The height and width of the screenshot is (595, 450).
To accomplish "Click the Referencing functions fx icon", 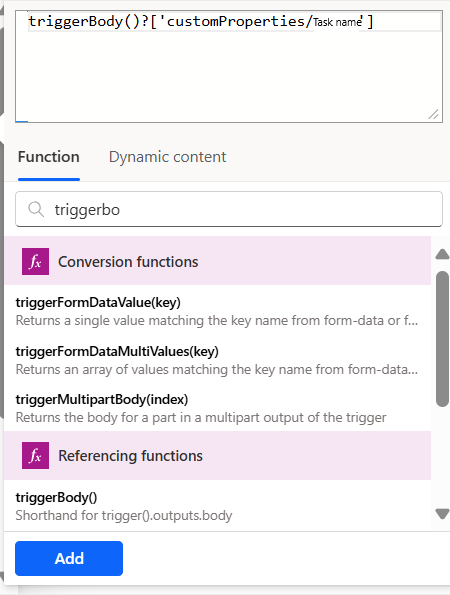I will (35, 455).
